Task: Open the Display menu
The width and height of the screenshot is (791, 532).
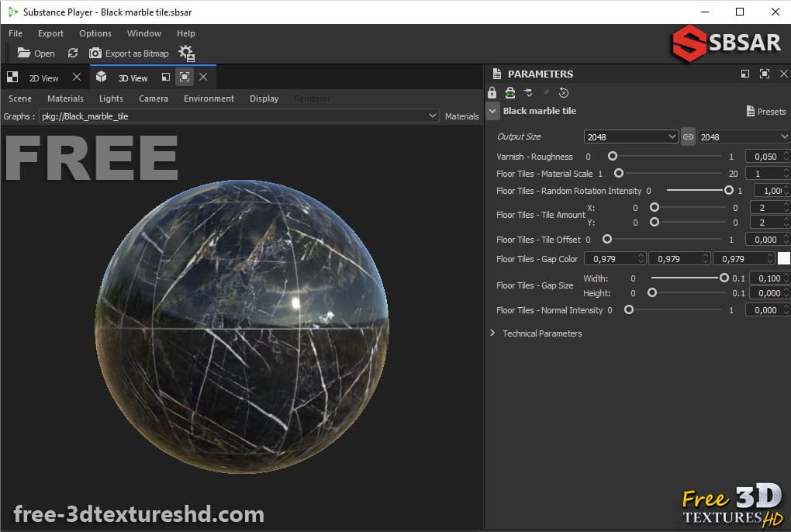Action: click(x=264, y=98)
